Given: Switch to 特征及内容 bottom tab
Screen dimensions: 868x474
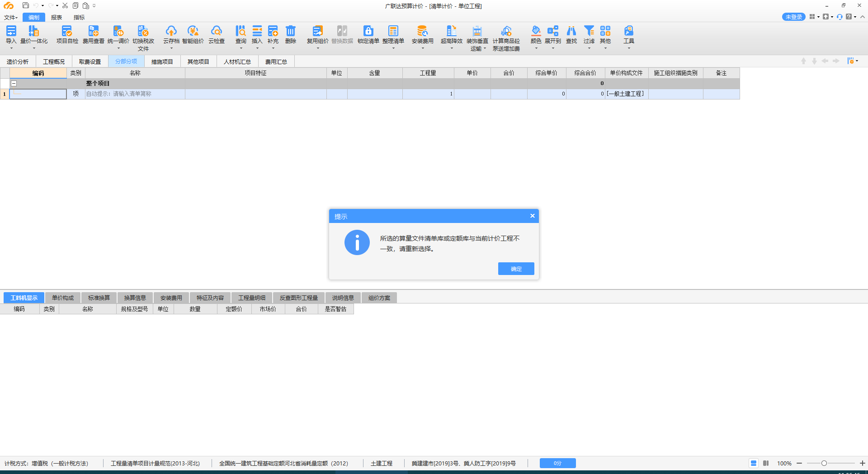Looking at the screenshot, I should pyautogui.click(x=210, y=298).
